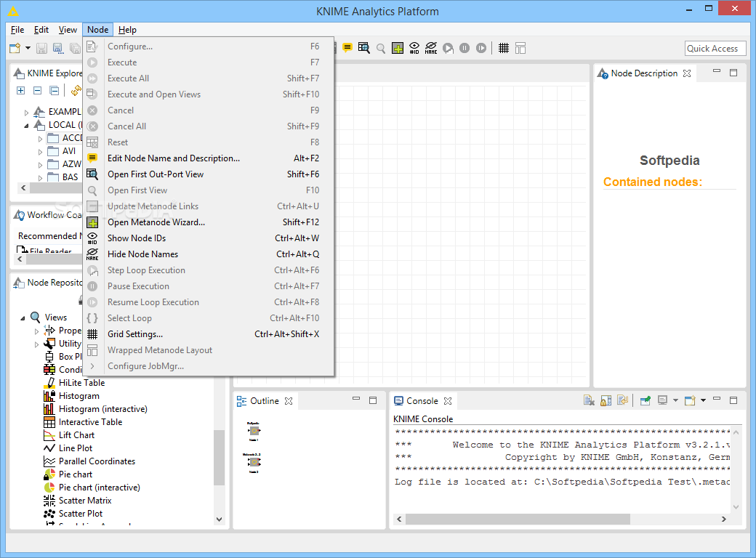This screenshot has height=558, width=756.
Task: Click the Open First Out-Port View toolbar icon
Action: [x=364, y=48]
